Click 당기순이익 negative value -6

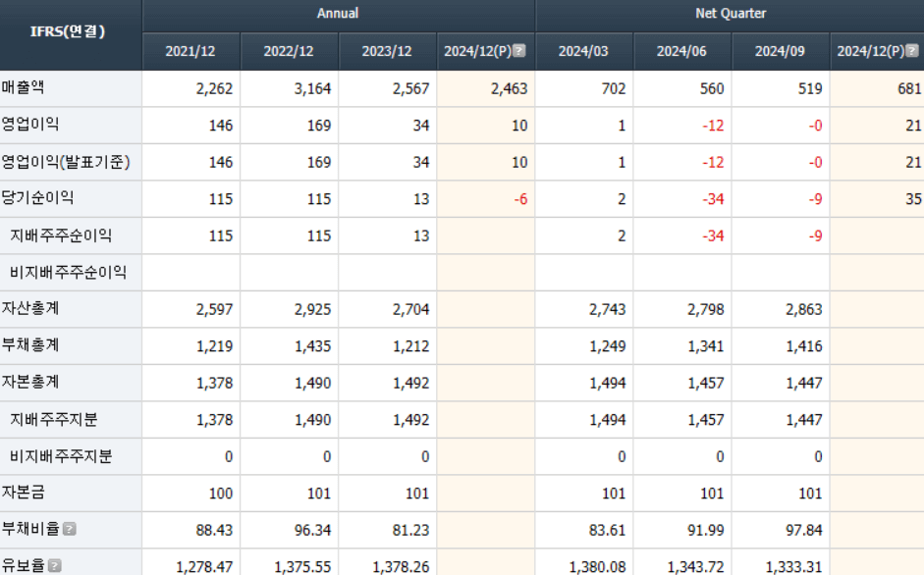click(520, 199)
